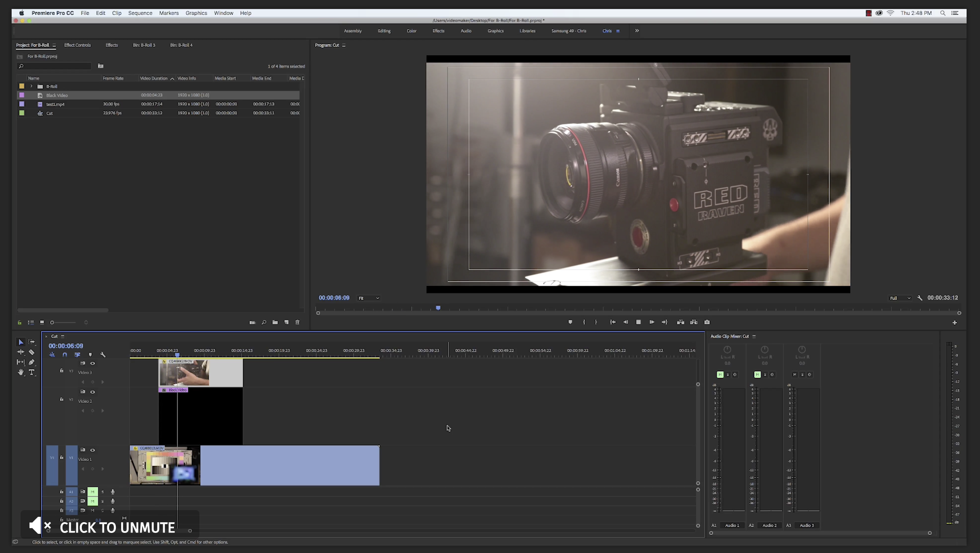980x553 pixels.
Task: Click the Export Frame camera icon
Action: click(707, 322)
